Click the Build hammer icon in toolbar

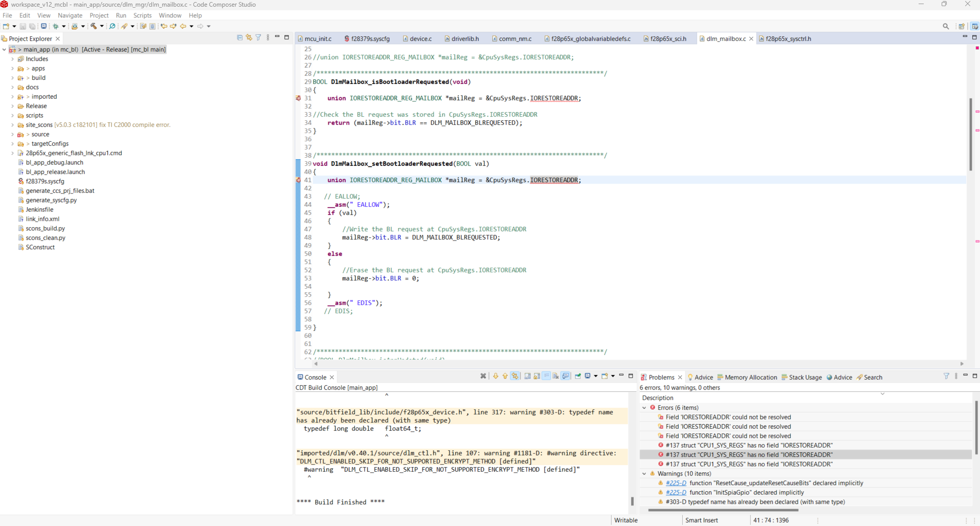coord(94,26)
